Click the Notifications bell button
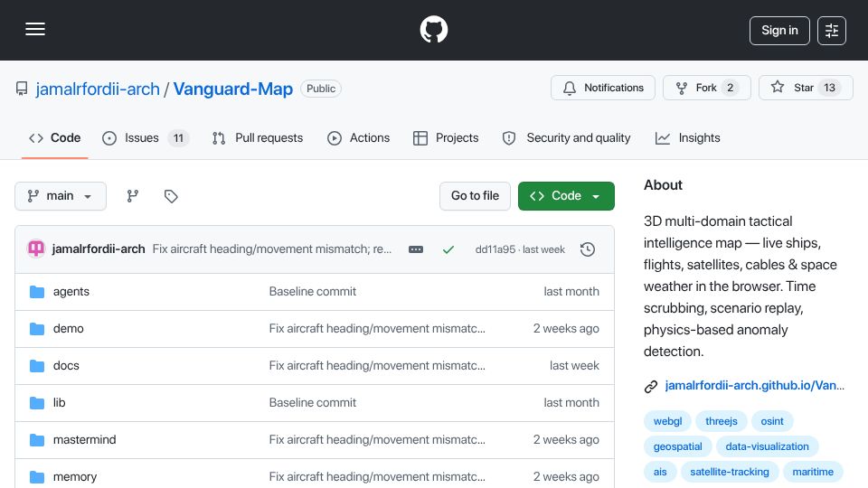The height and width of the screenshot is (488, 868). (x=603, y=88)
